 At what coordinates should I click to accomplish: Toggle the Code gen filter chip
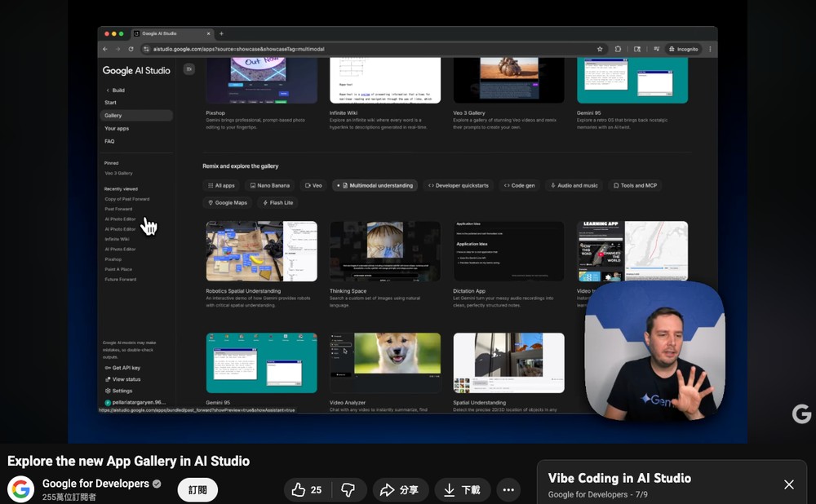520,185
